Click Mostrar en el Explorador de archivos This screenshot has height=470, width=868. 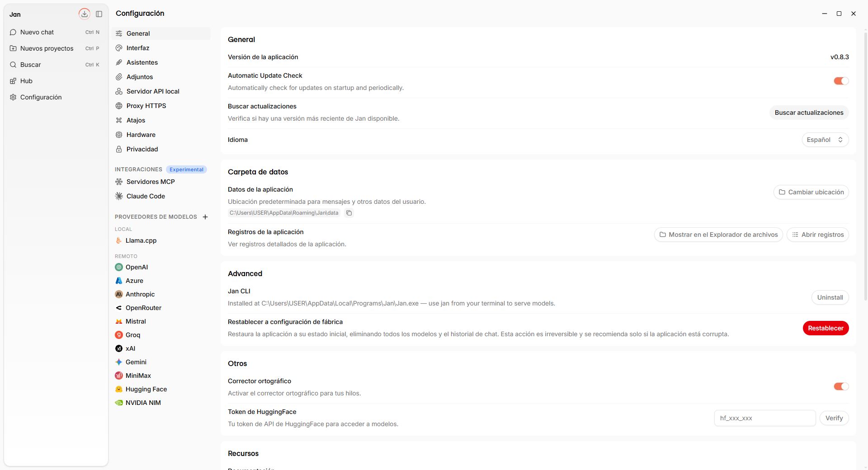tap(718, 235)
